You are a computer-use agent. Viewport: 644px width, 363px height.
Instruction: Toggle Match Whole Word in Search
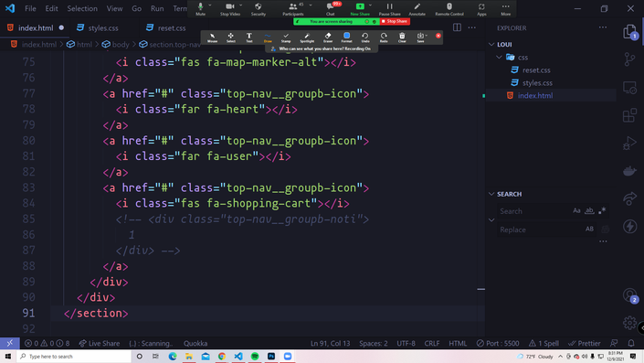tap(589, 211)
